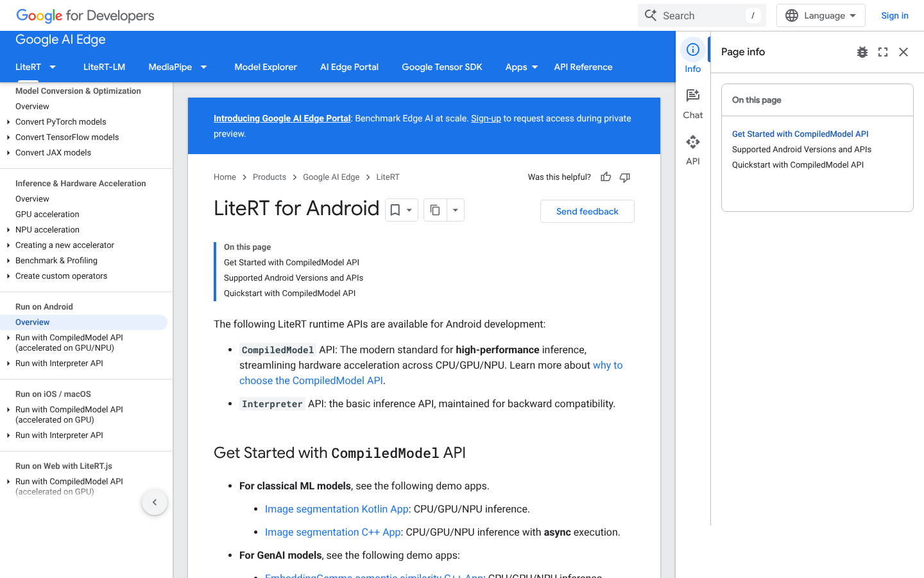
Task: Click Google AI Edge header title
Action: click(x=60, y=40)
